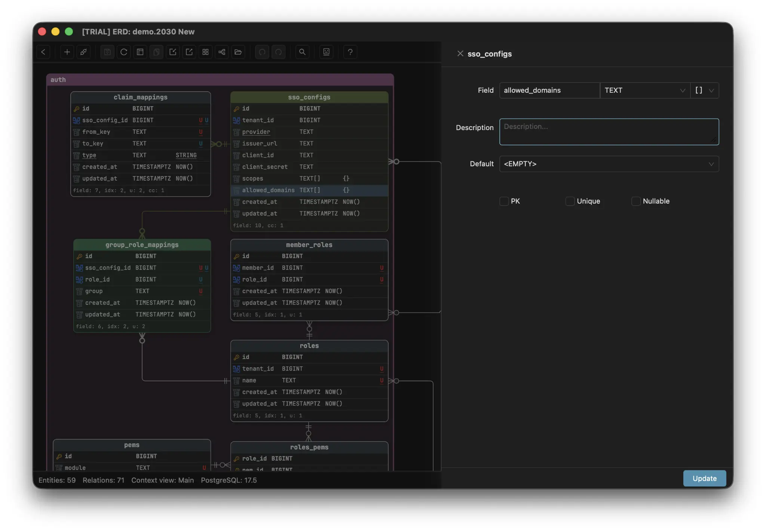Click the Entities: 59 status text
The width and height of the screenshot is (766, 532).
coord(57,480)
